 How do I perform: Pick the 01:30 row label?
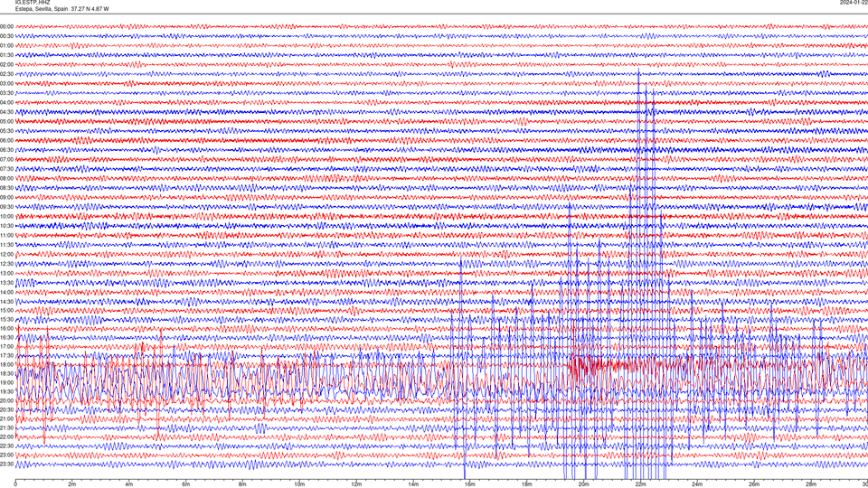point(6,55)
